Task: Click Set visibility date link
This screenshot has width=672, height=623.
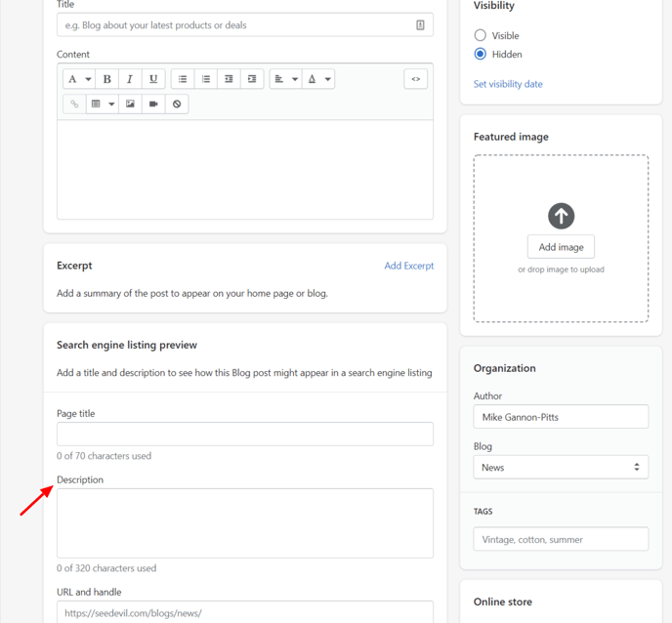Action: click(x=508, y=84)
